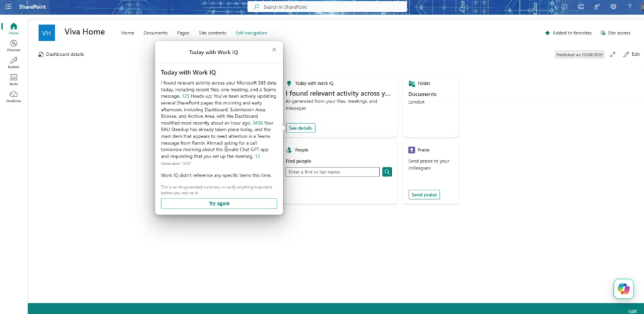Expand page to full-width view
The image size is (644, 314).
coord(613,55)
